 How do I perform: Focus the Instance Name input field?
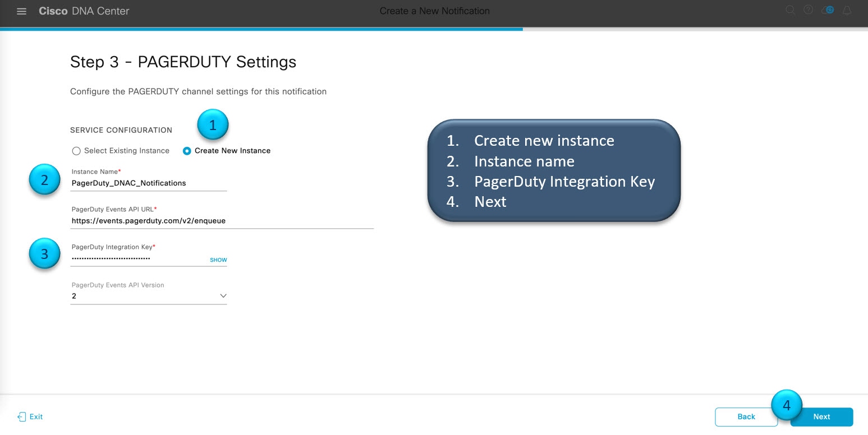[149, 183]
